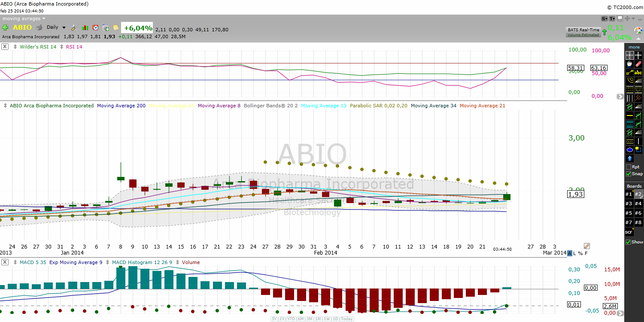This screenshot has width=644, height=322.
Task: Click the green +6,04% change button
Action: pyautogui.click(x=137, y=27)
